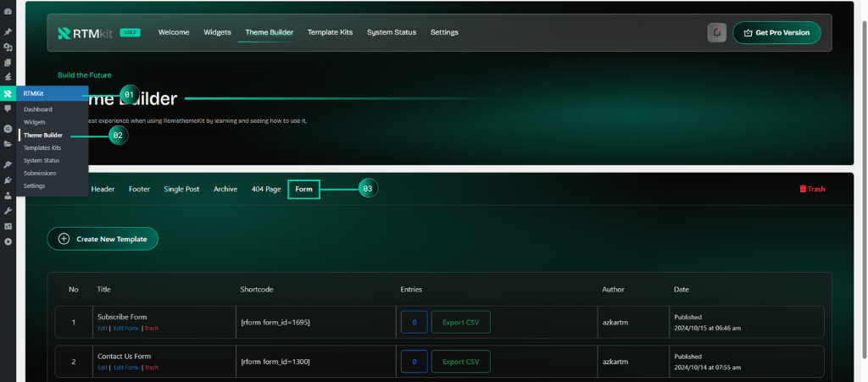The image size is (868, 382).
Task: Export CSV for Contact Us Form
Action: click(x=460, y=362)
